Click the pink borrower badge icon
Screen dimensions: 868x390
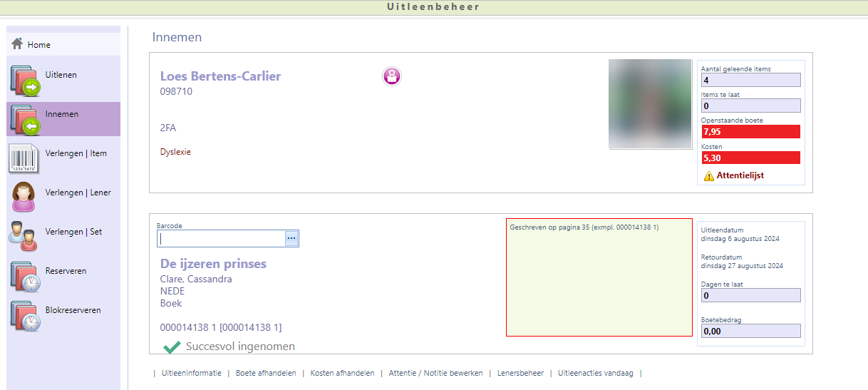coord(391,76)
